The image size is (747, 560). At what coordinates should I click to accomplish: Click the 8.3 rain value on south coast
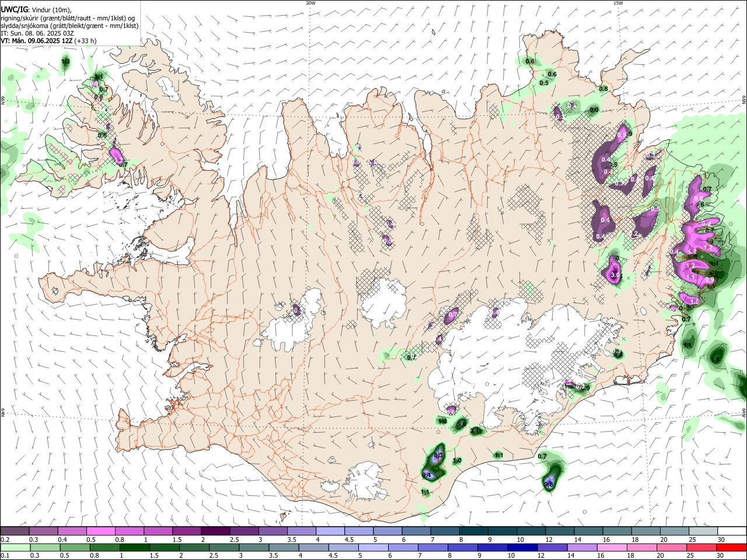click(439, 455)
